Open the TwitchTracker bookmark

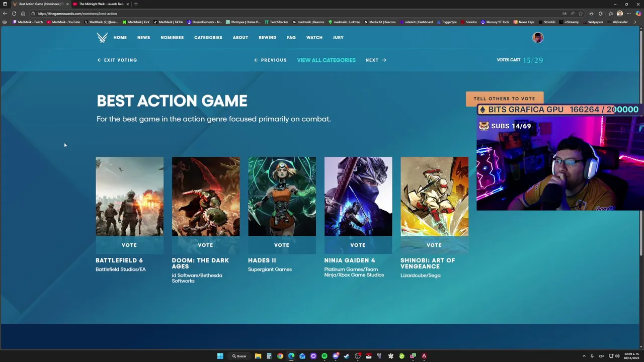tap(276, 22)
